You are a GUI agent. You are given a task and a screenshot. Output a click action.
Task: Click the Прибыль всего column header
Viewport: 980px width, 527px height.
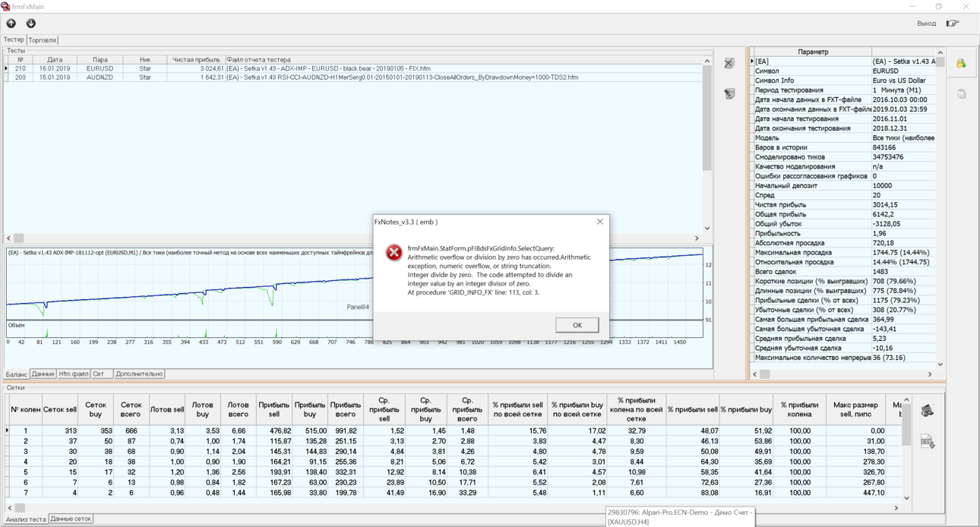coord(346,409)
